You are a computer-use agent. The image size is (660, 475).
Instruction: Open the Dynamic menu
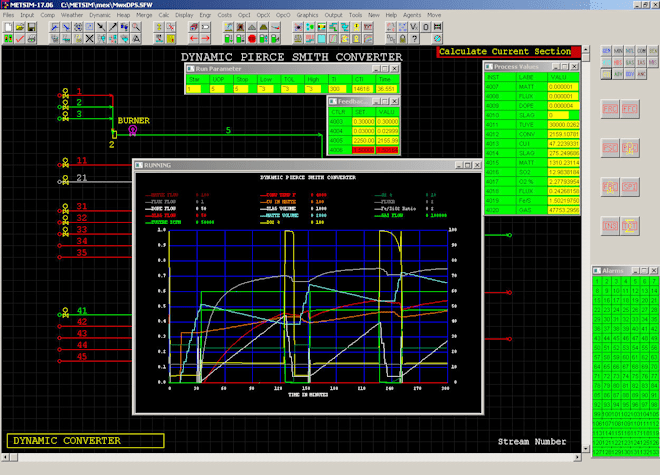click(x=100, y=15)
